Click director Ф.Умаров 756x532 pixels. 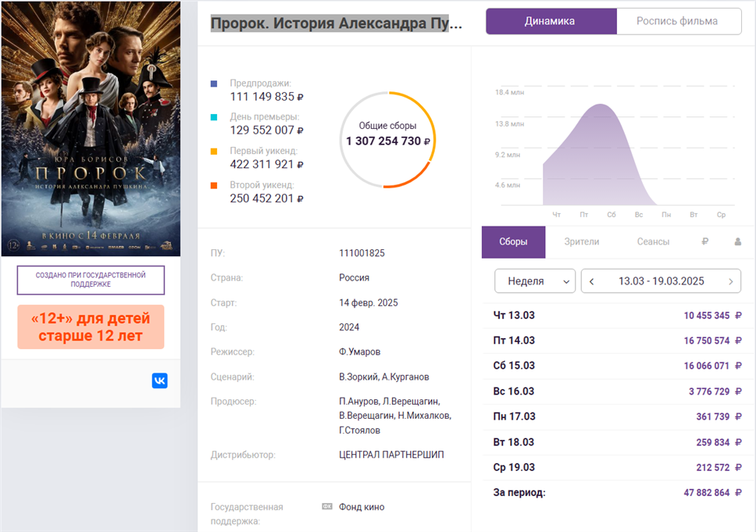coord(360,352)
